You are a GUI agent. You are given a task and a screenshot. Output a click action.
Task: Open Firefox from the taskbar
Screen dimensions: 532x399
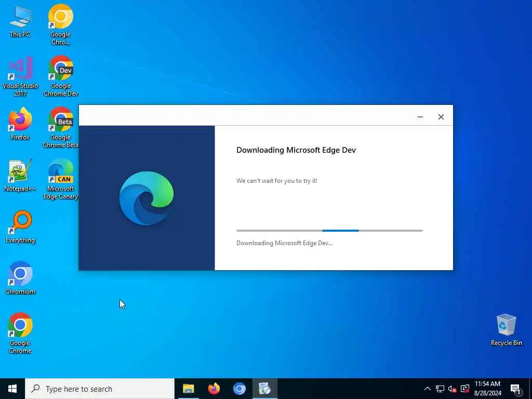point(214,389)
